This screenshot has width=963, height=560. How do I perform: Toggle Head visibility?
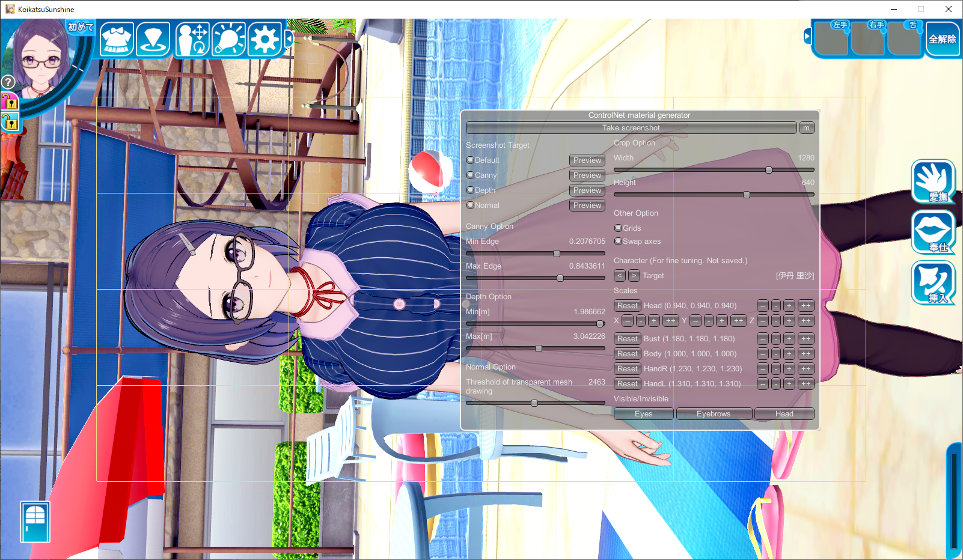[x=784, y=414]
